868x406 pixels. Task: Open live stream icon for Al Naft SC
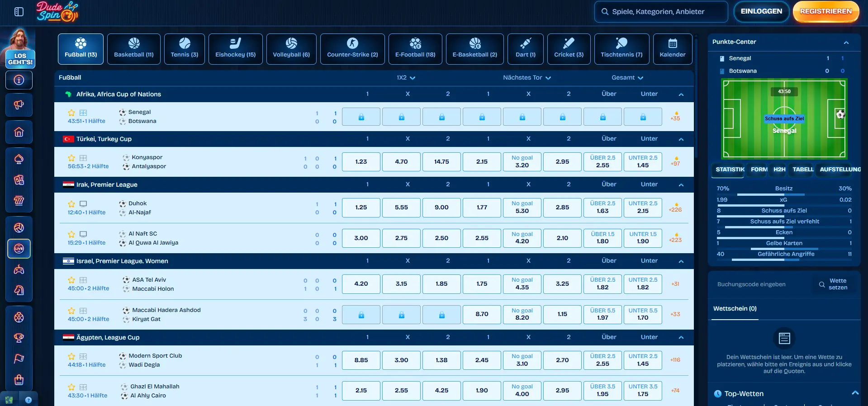tap(83, 234)
